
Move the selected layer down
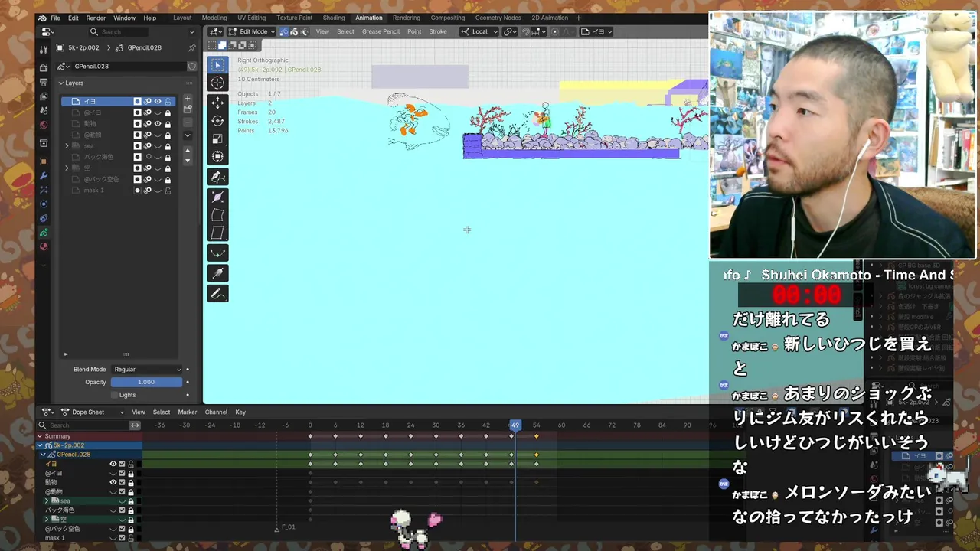point(188,161)
